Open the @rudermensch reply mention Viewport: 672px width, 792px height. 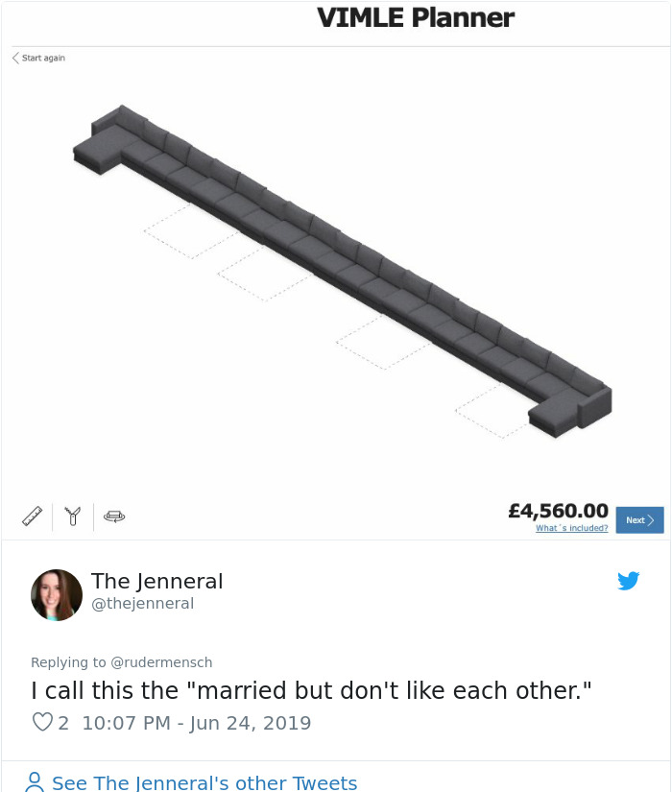coord(161,662)
